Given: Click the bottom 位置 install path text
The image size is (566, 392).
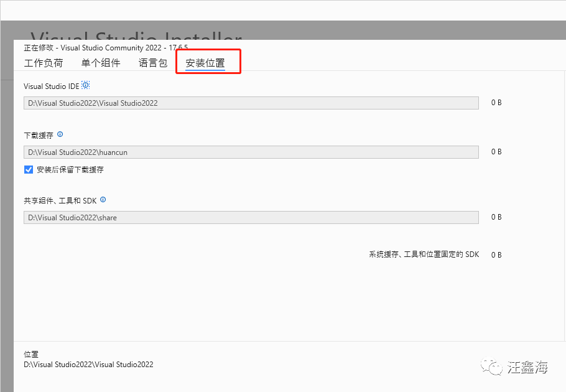Looking at the screenshot, I should point(88,365).
